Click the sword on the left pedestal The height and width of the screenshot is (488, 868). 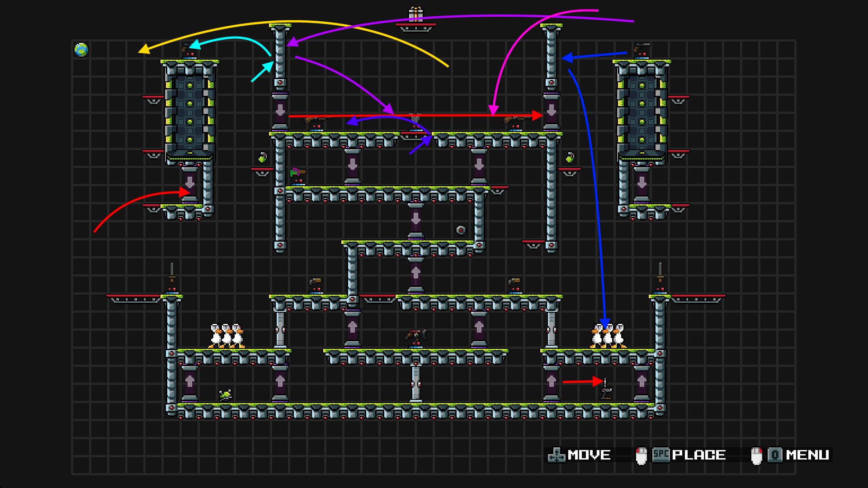[171, 272]
